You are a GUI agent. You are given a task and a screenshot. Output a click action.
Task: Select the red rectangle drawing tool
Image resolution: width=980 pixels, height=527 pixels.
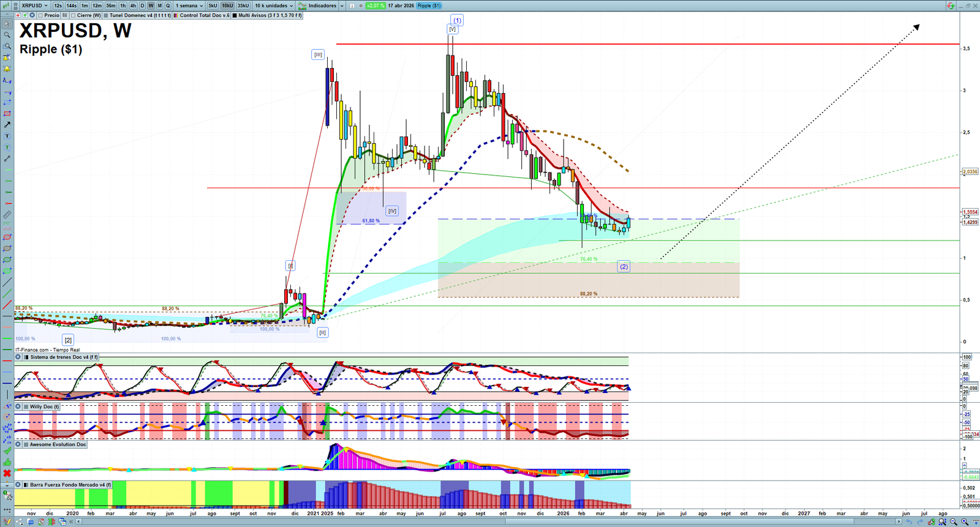(7, 114)
